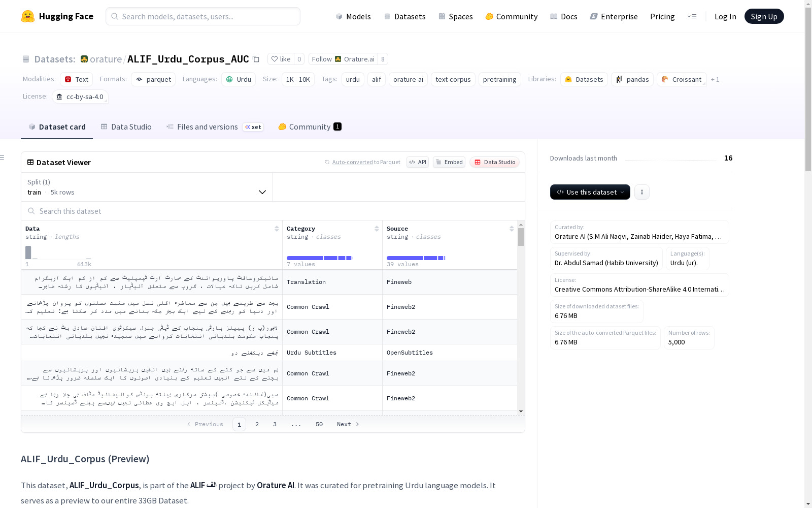Click the orature namespace link
Image resolution: width=812 pixels, height=508 pixels.
pos(106,59)
